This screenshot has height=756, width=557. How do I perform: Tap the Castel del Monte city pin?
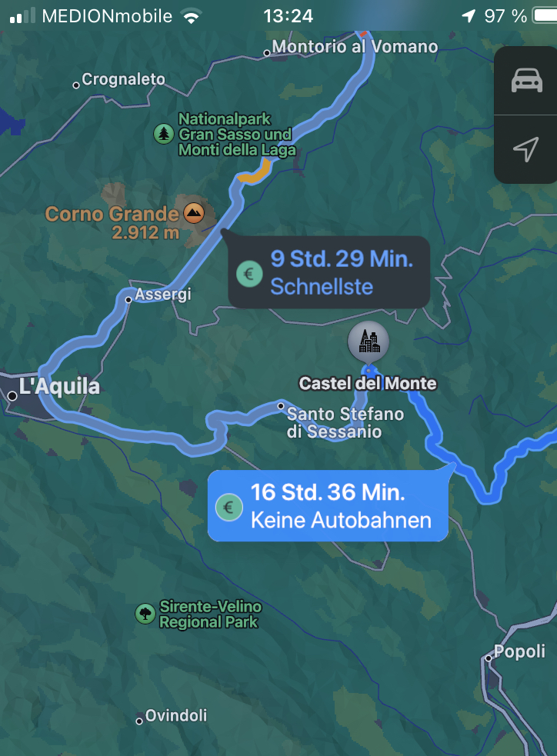point(369,341)
